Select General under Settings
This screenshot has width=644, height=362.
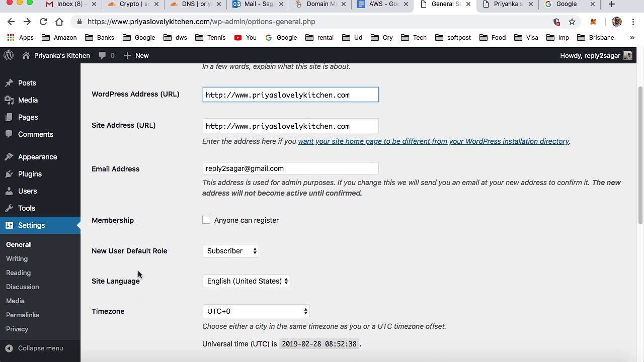pyautogui.click(x=18, y=244)
